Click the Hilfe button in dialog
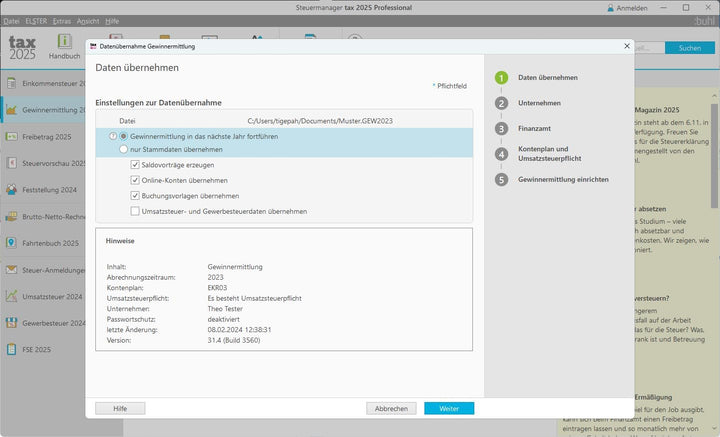Viewport: 720px width, 437px height. pyautogui.click(x=120, y=408)
